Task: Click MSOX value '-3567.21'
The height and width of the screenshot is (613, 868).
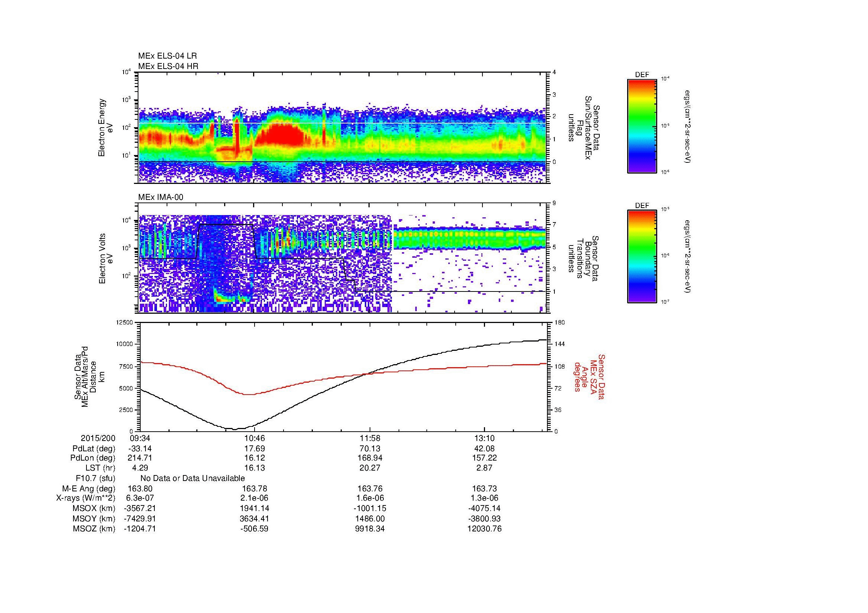Action: 140,509
